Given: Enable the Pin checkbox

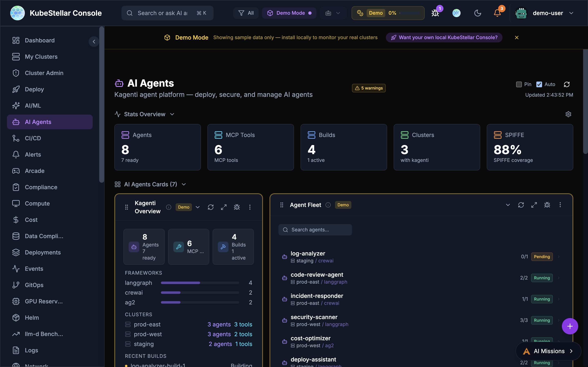Looking at the screenshot, I should (519, 84).
